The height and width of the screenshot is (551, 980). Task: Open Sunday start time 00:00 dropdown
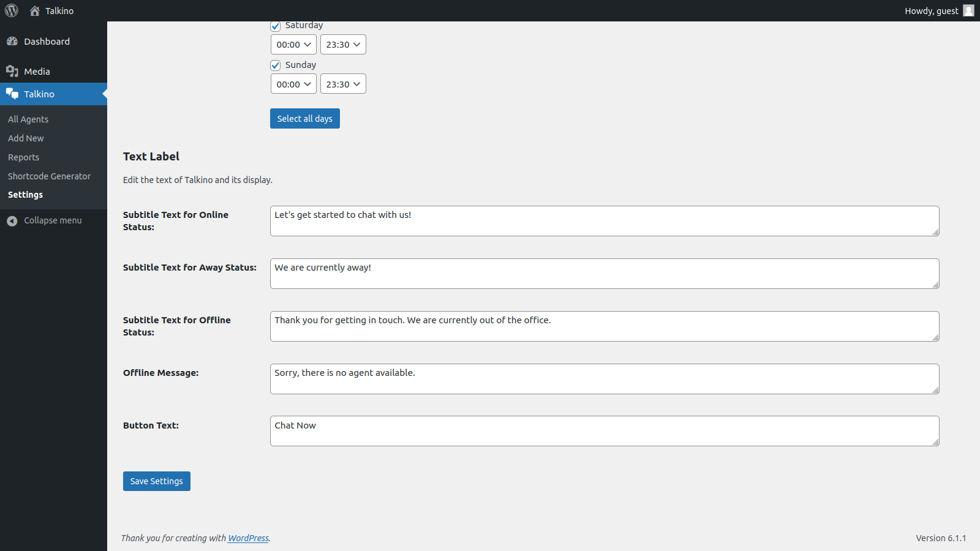(x=293, y=84)
